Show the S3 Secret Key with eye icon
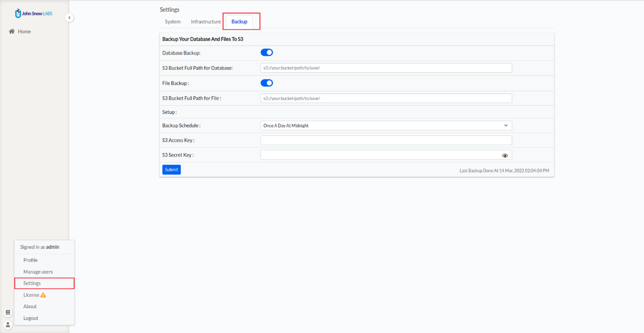644x333 pixels. tap(505, 155)
